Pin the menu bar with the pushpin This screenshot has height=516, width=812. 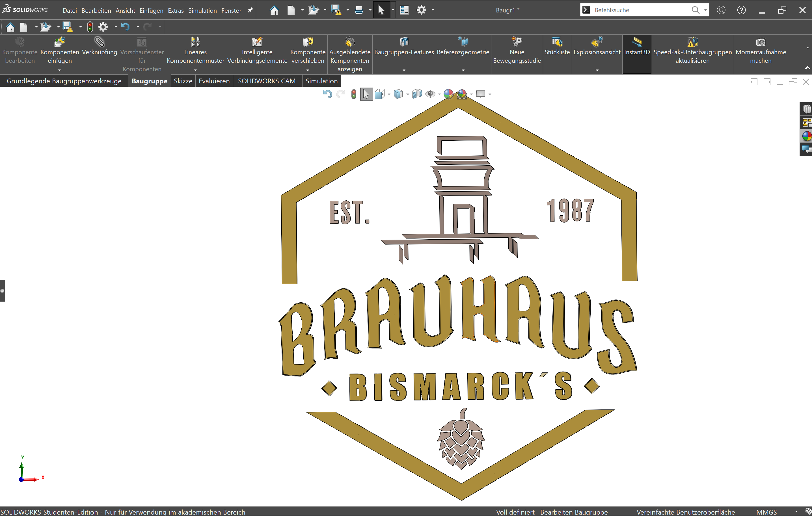[250, 10]
